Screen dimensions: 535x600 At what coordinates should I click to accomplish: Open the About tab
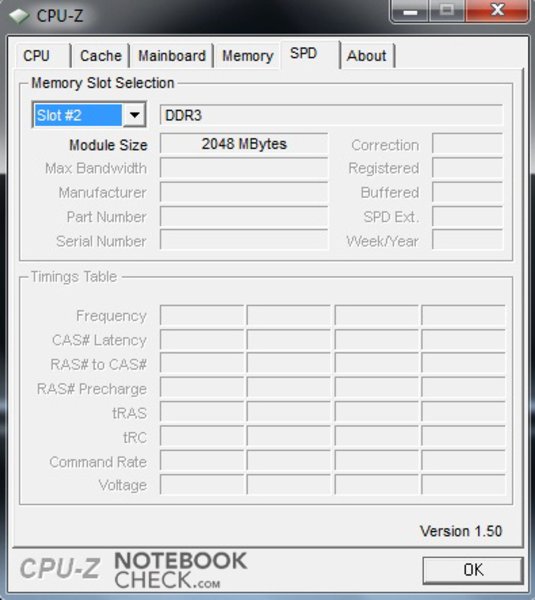point(367,56)
